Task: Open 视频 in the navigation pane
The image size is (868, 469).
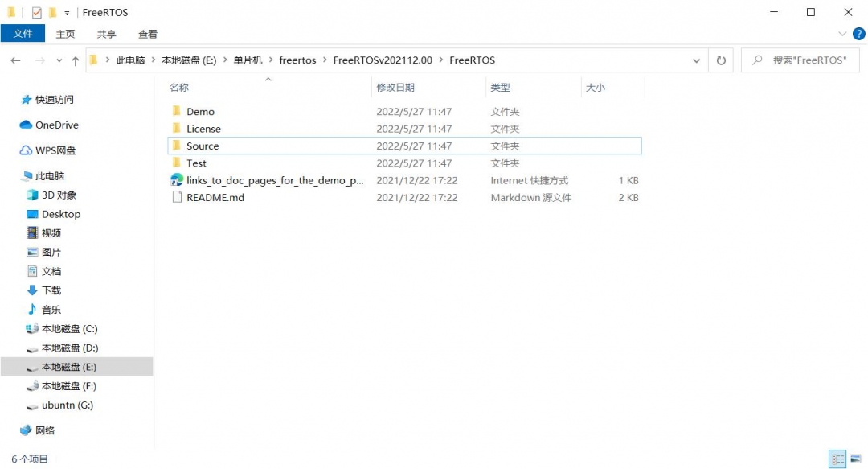Action: [51, 233]
